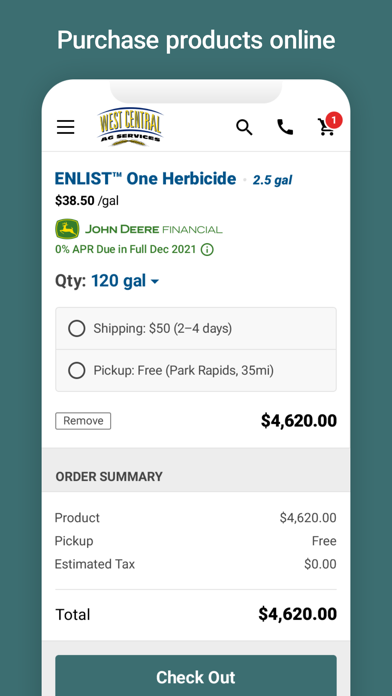Tap the 2.5 gal size label

click(273, 180)
